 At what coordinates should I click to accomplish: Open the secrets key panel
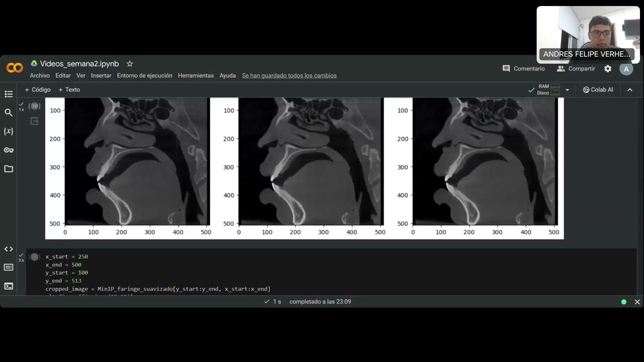[9, 150]
